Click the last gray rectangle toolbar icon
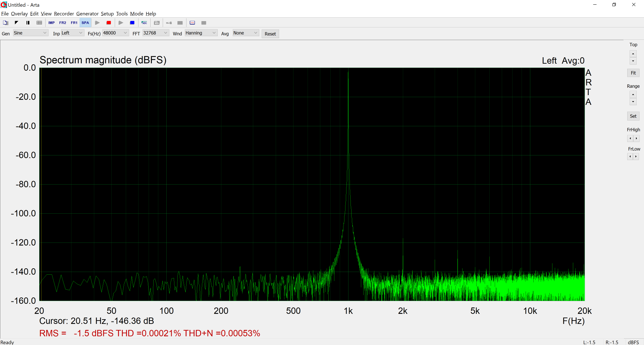644x345 pixels. (204, 23)
